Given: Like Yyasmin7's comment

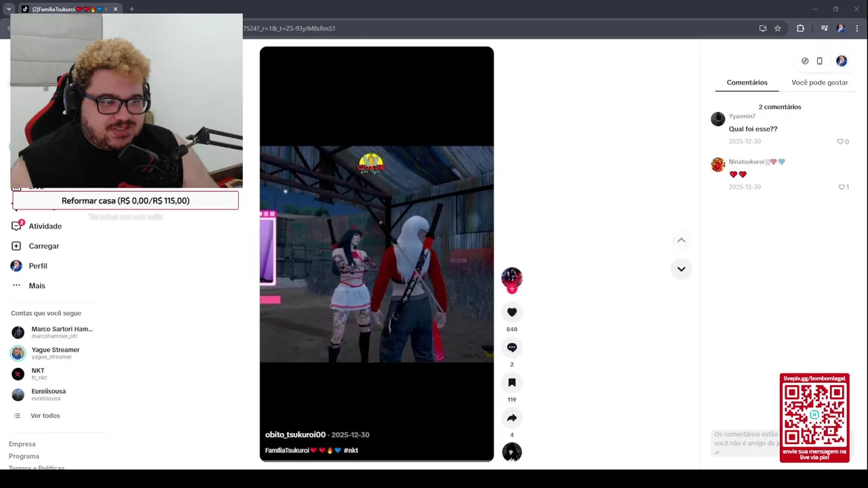Looking at the screenshot, I should [x=840, y=142].
